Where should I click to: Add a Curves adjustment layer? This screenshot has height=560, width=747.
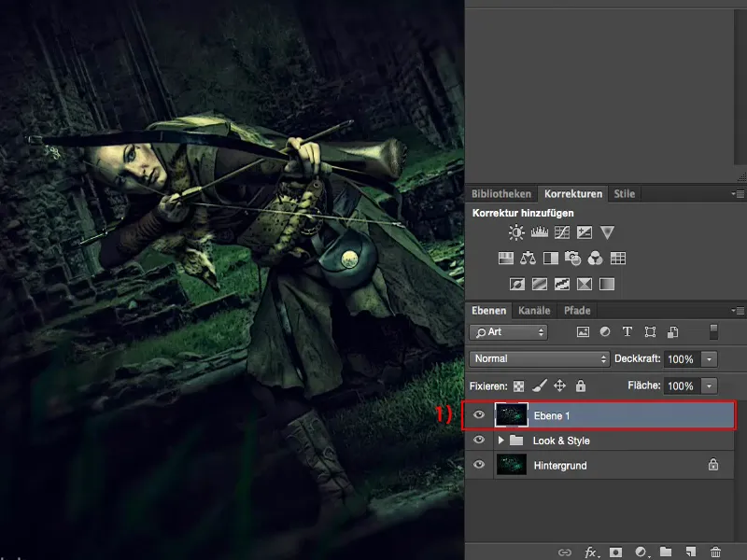coord(563,233)
